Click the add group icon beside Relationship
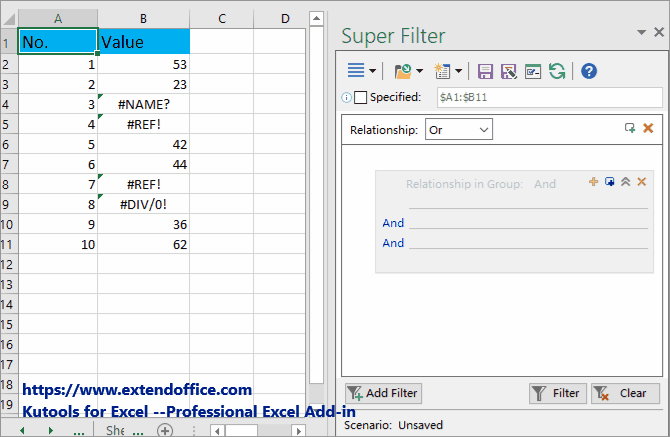670x437 pixels. pos(630,128)
